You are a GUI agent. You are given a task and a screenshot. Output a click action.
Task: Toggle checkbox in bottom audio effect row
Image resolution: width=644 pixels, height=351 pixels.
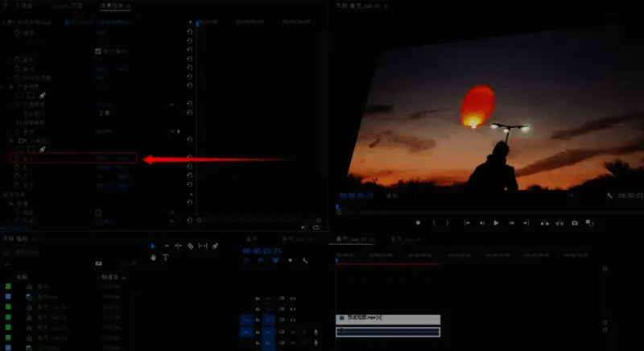point(97,213)
